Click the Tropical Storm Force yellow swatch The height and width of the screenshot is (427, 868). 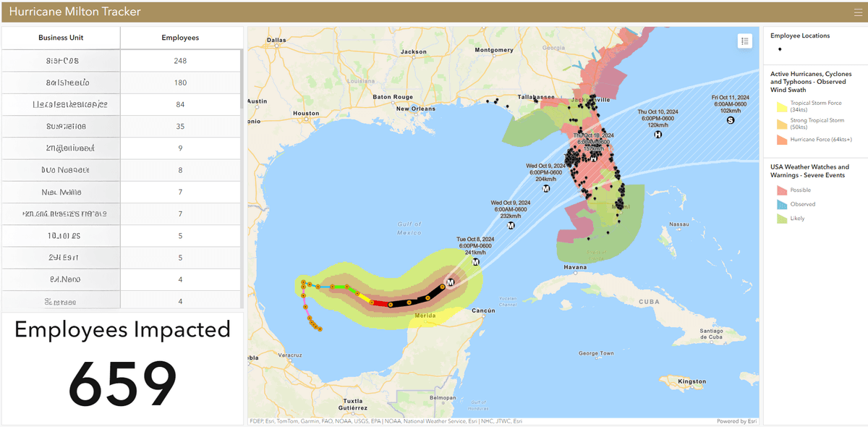pos(781,106)
